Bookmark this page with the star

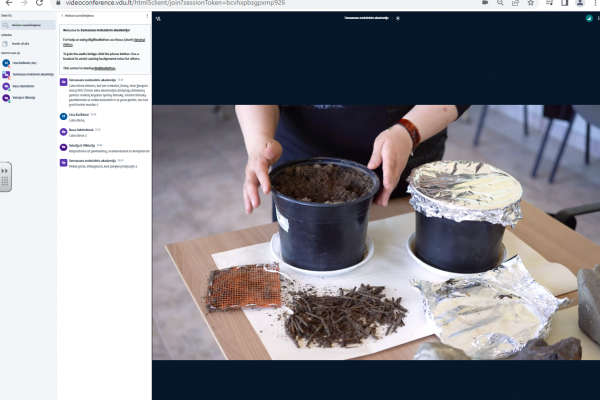tap(530, 3)
